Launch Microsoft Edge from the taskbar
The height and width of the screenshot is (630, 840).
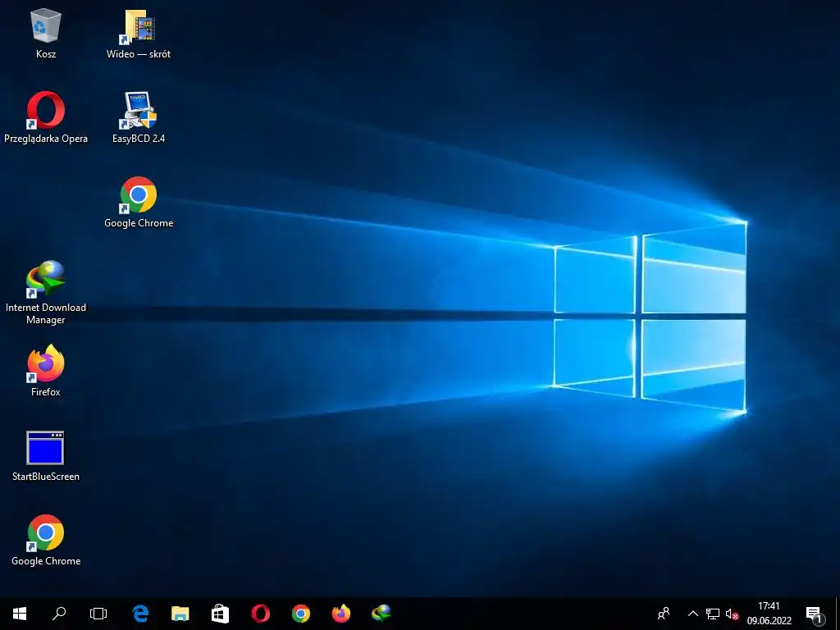(140, 614)
